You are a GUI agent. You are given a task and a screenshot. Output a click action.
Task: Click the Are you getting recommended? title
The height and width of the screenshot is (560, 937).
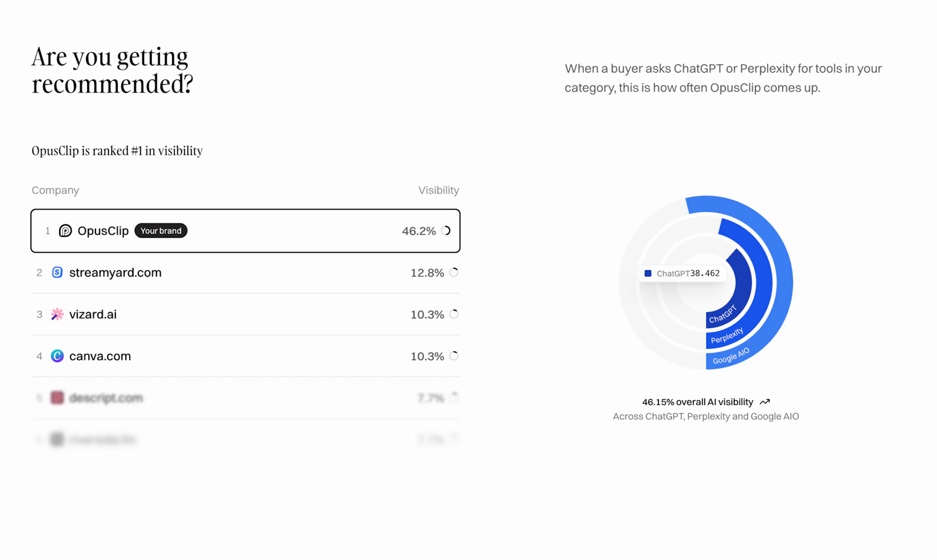(x=112, y=70)
